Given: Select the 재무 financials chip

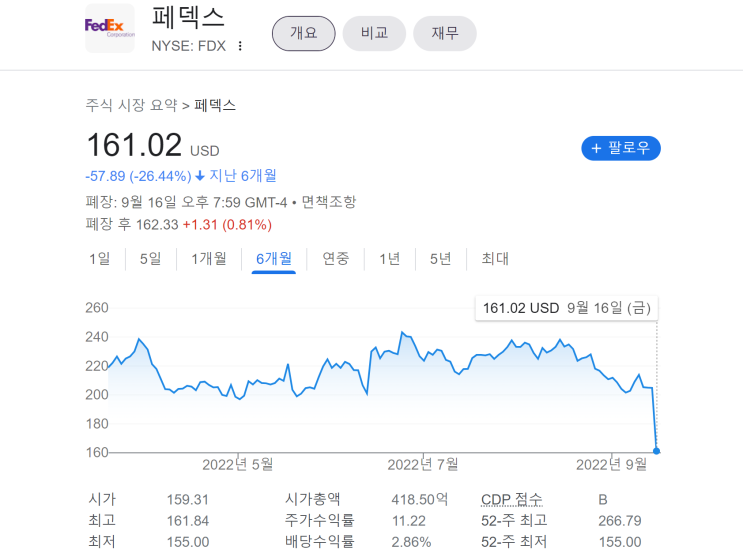Looking at the screenshot, I should (x=445, y=33).
